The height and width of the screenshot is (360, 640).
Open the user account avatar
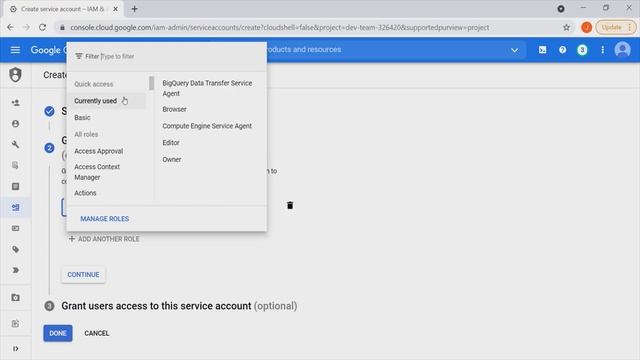pyautogui.click(x=622, y=50)
